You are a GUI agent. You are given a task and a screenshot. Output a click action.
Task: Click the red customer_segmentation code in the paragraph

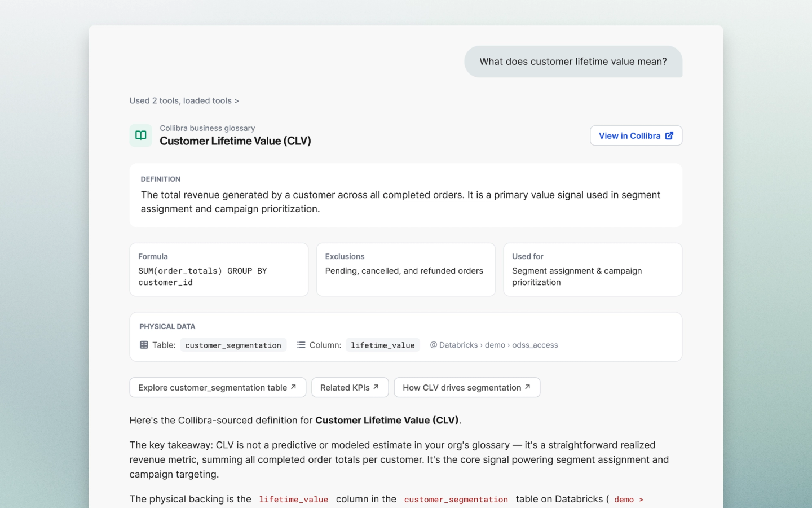coord(456,500)
